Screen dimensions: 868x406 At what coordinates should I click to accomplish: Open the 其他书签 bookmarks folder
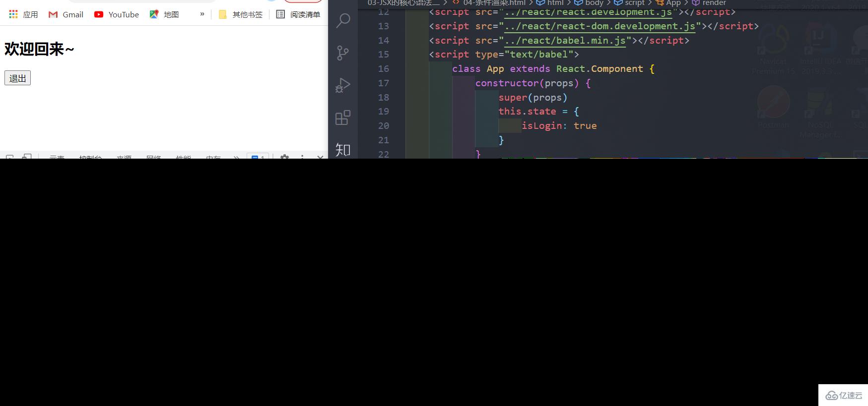[241, 14]
